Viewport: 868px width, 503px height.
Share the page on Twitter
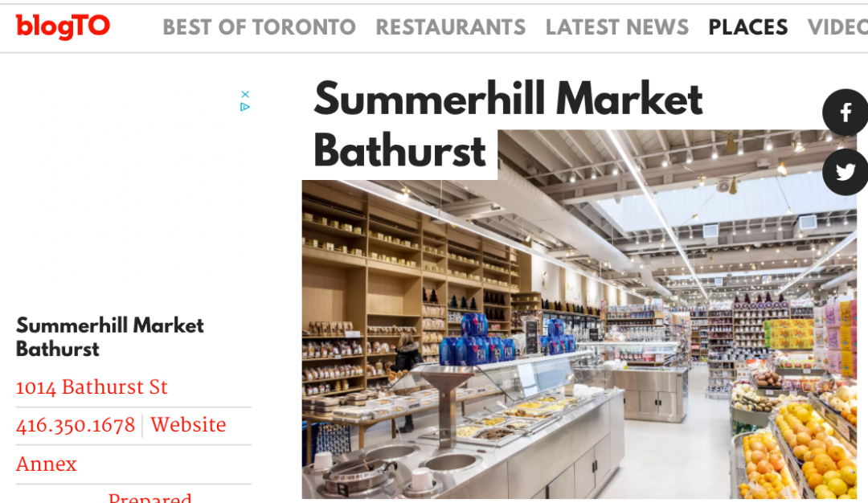pos(845,172)
